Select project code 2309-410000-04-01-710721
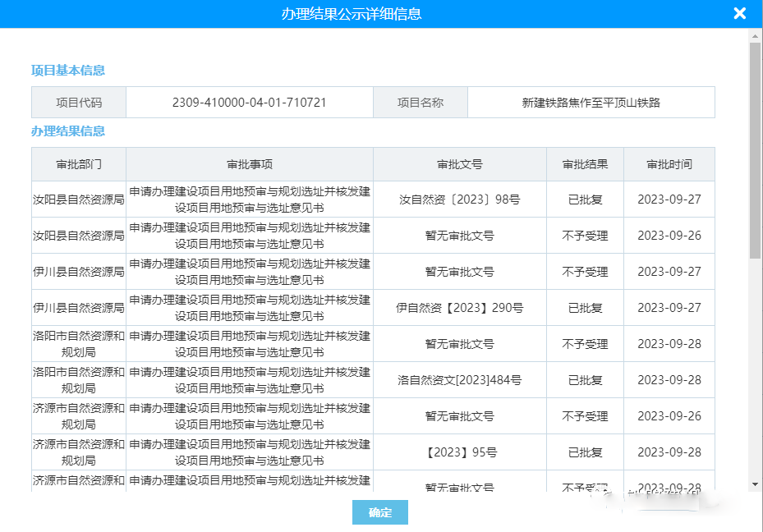This screenshot has height=532, width=763. [249, 103]
